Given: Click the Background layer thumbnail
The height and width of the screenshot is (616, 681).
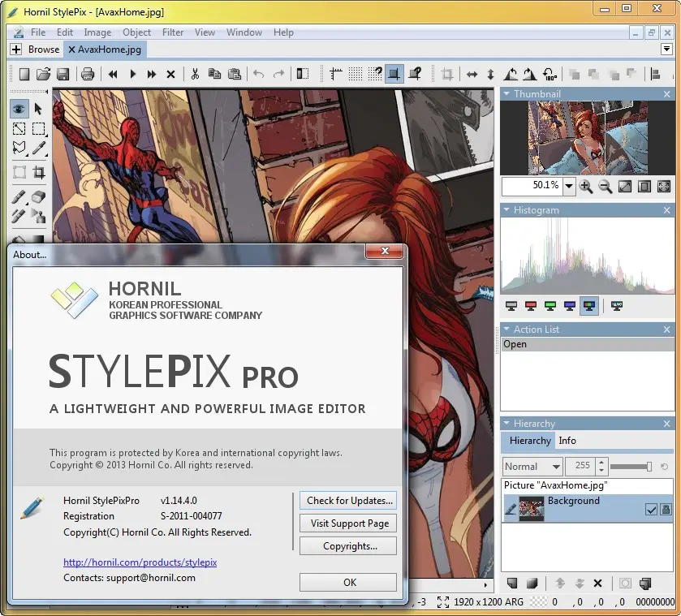Looking at the screenshot, I should 532,508.
